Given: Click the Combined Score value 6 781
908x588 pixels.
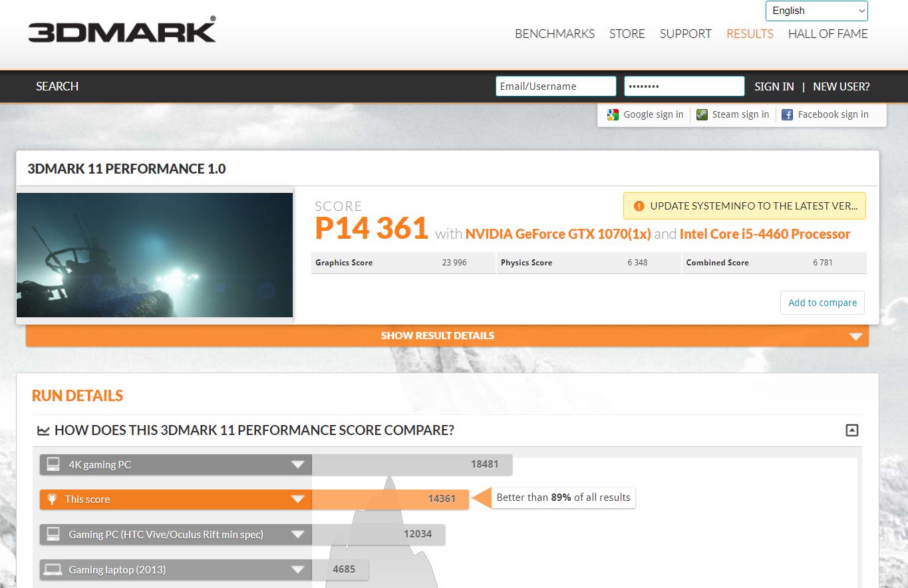Looking at the screenshot, I should [x=823, y=263].
